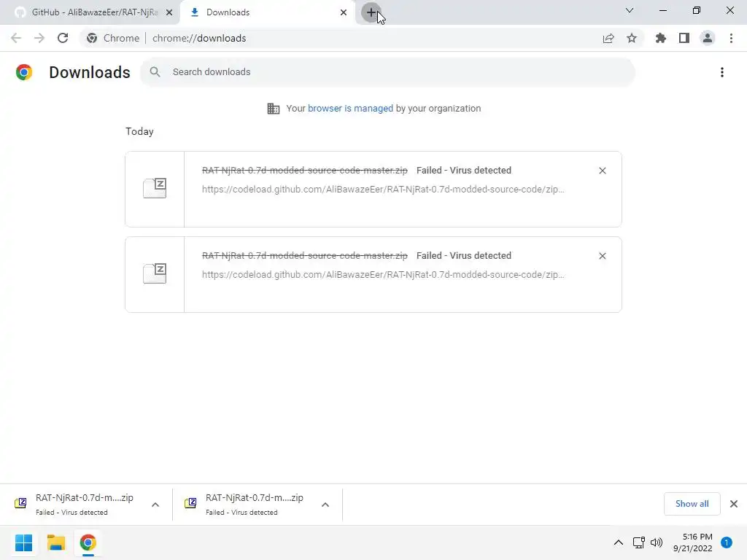Go forward to next page
This screenshot has width=747, height=560.
(39, 38)
